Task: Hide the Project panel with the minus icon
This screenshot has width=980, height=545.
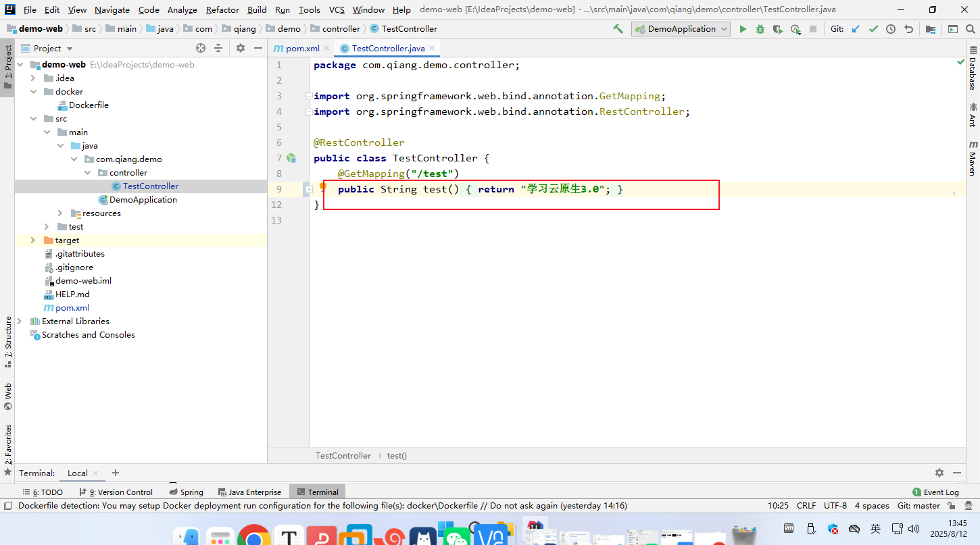Action: coord(258,48)
